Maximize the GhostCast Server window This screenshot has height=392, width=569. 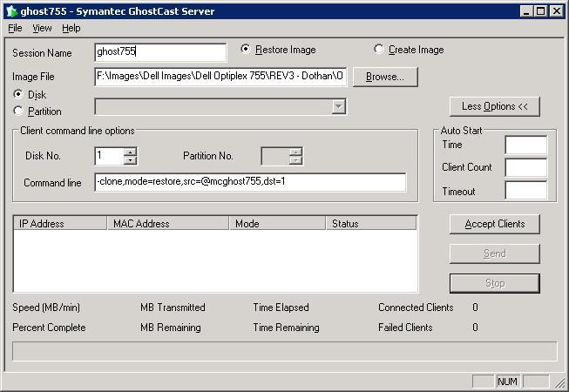click(x=541, y=11)
